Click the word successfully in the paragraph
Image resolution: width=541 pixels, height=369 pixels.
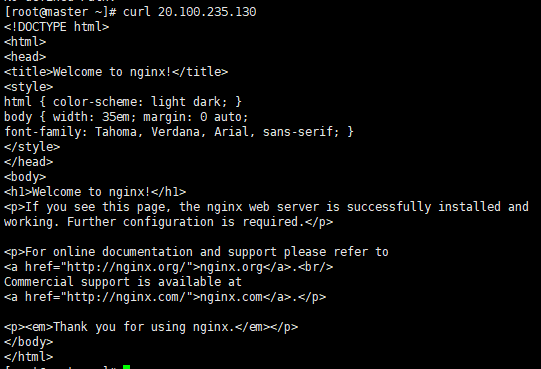click(x=389, y=207)
